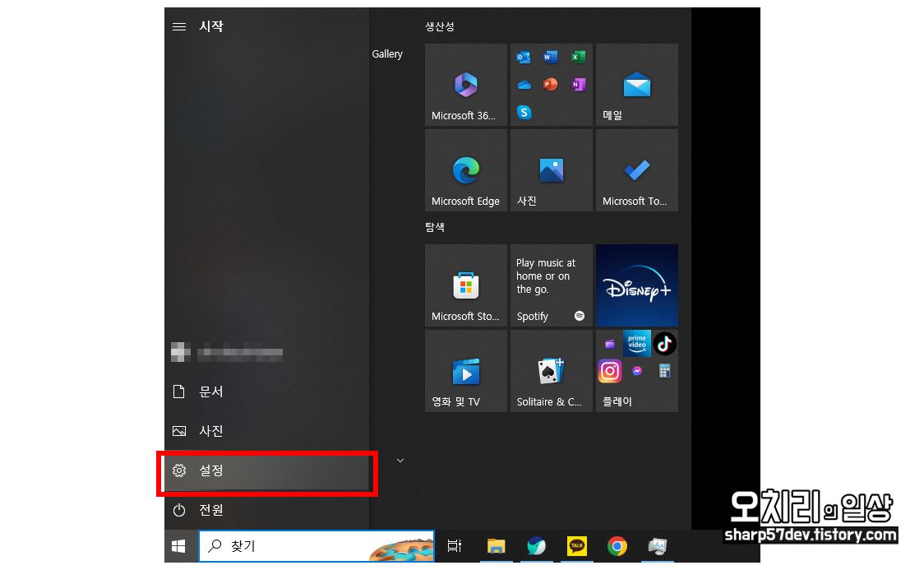Open KakaoTalk from the taskbar
This screenshot has height=570, width=924.
[577, 546]
